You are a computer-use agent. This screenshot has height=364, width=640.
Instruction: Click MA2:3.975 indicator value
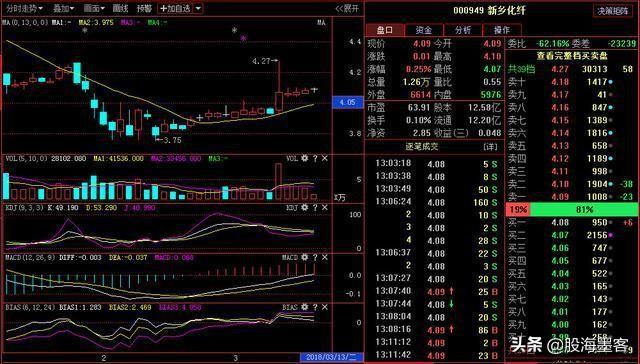click(96, 22)
